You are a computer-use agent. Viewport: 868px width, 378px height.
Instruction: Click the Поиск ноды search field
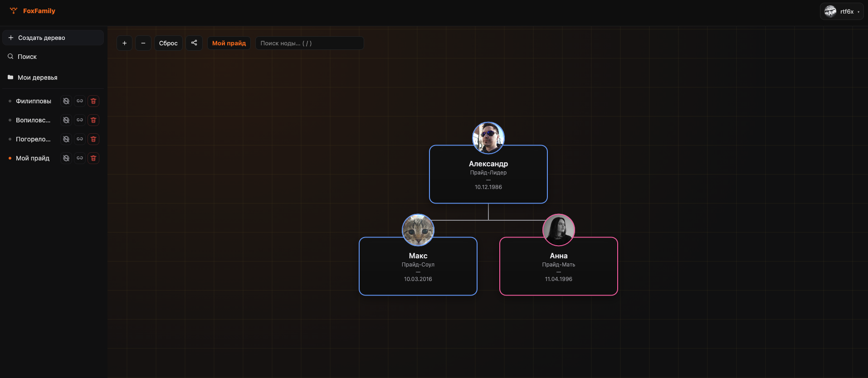(x=309, y=43)
